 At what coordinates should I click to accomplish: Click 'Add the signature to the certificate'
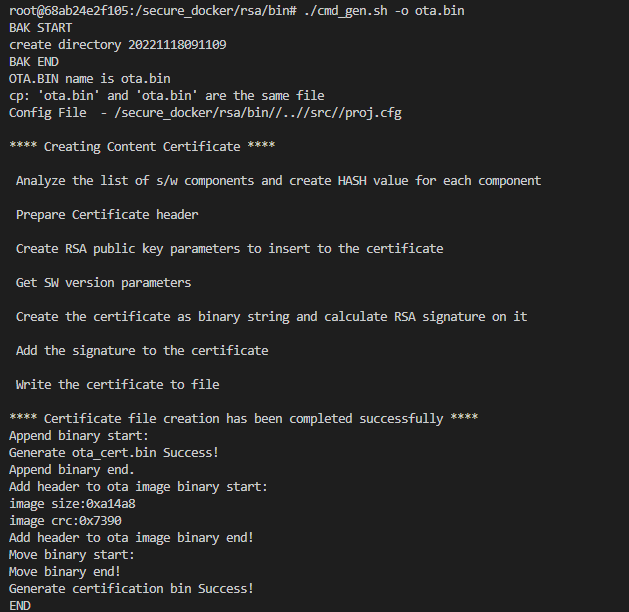coord(142,351)
